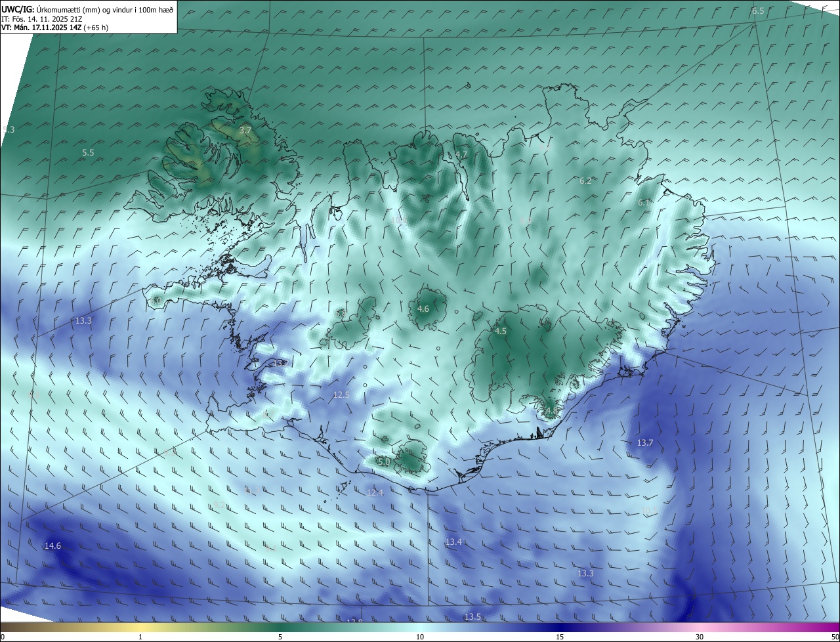Click the 5.0 value label
This screenshot has height=642, width=840.
pos(385,461)
